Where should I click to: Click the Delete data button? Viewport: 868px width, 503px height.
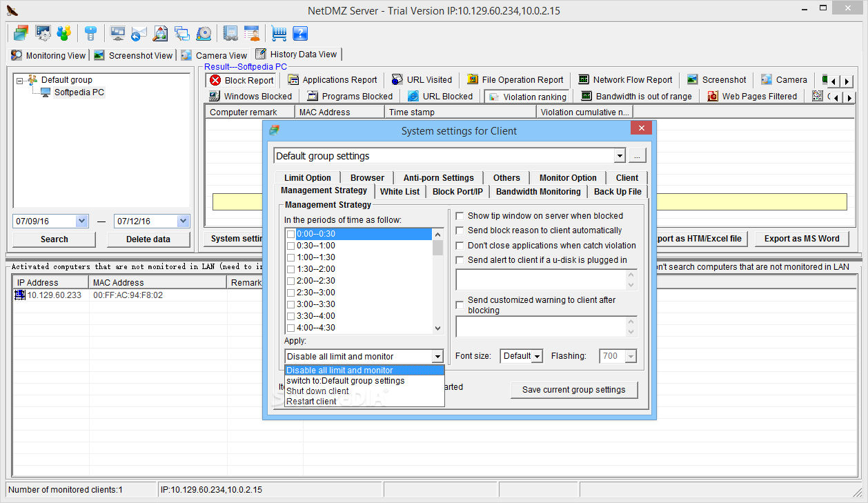tap(148, 239)
